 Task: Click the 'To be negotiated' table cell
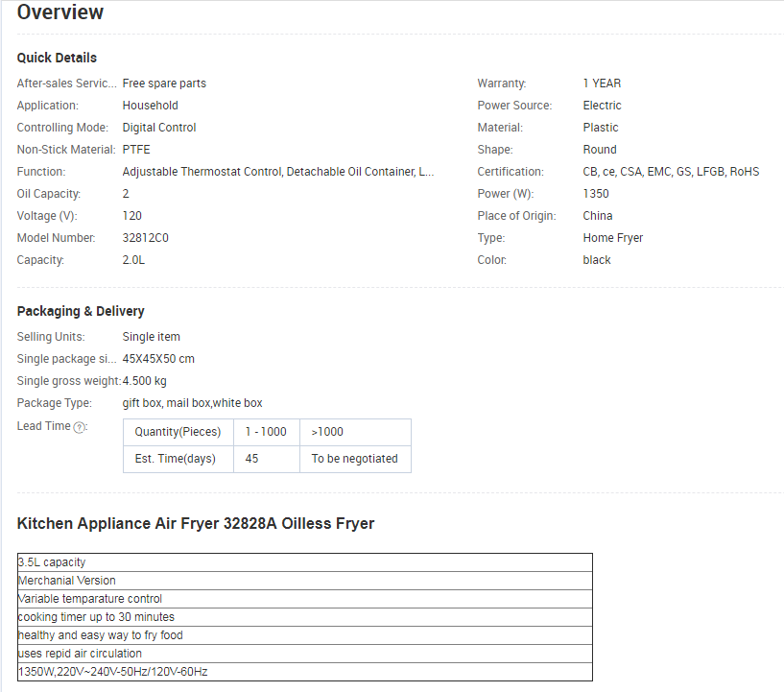coord(354,459)
